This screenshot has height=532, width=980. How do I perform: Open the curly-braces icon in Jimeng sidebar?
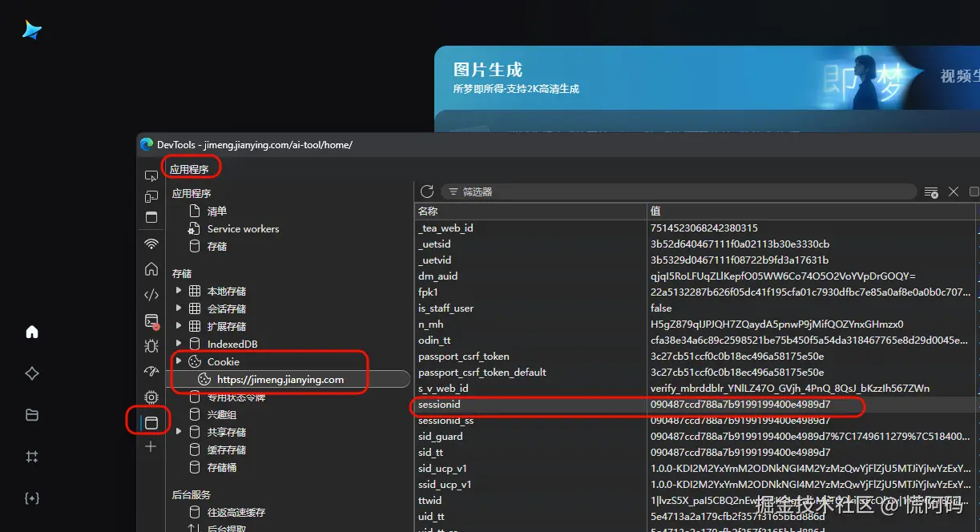pos(32,498)
